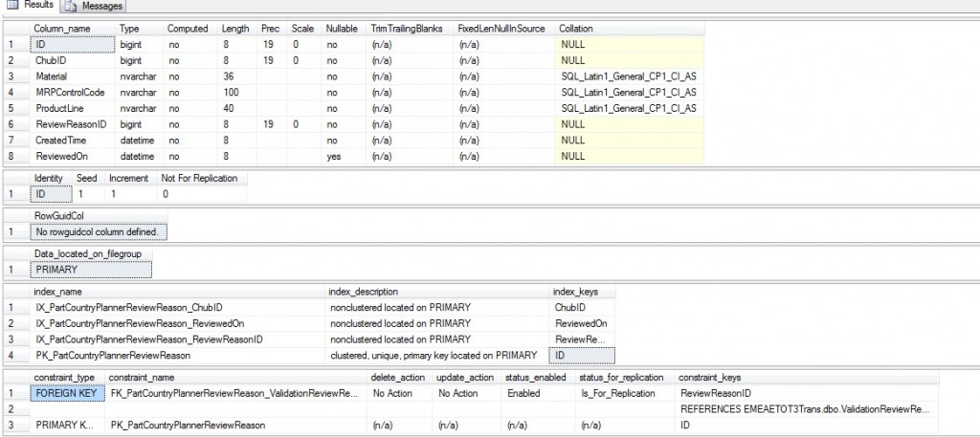Click the ID index_keys cell
The image size is (980, 437).
pyautogui.click(x=583, y=355)
